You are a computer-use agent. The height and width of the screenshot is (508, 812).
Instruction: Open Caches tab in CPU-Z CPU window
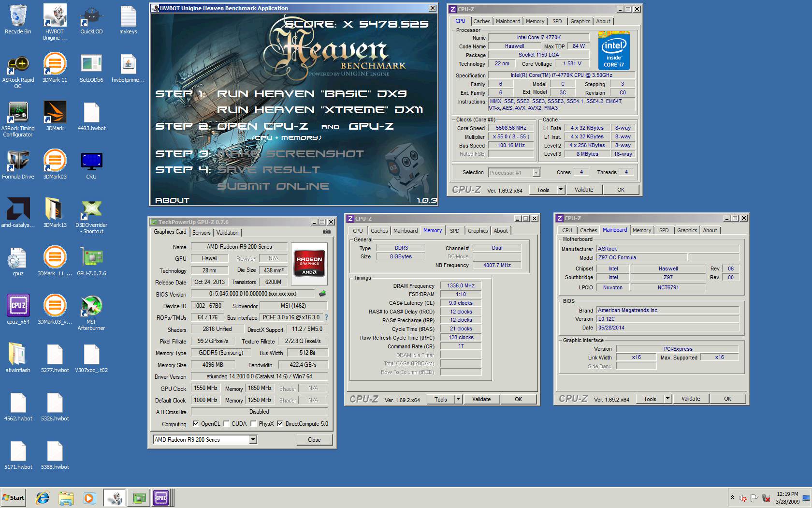482,21
